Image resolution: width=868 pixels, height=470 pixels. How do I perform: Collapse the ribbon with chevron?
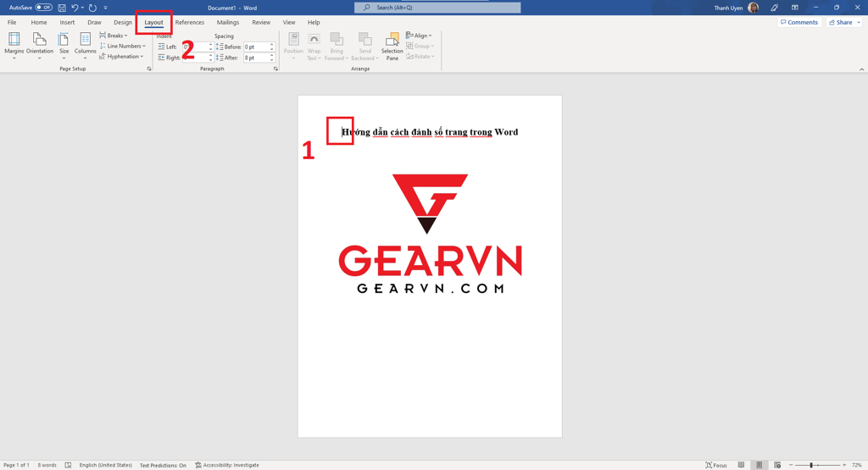tap(861, 69)
